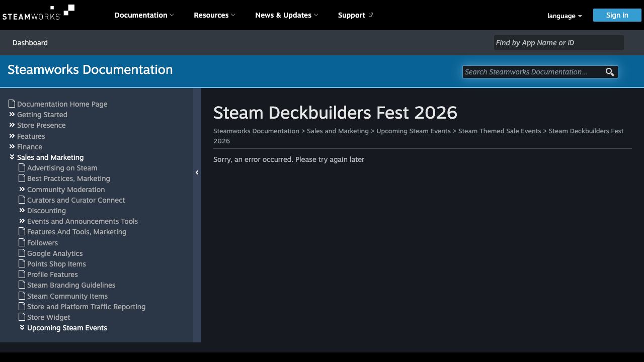
Task: Click the page icon beside Points Shop Items
Action: coord(22,263)
